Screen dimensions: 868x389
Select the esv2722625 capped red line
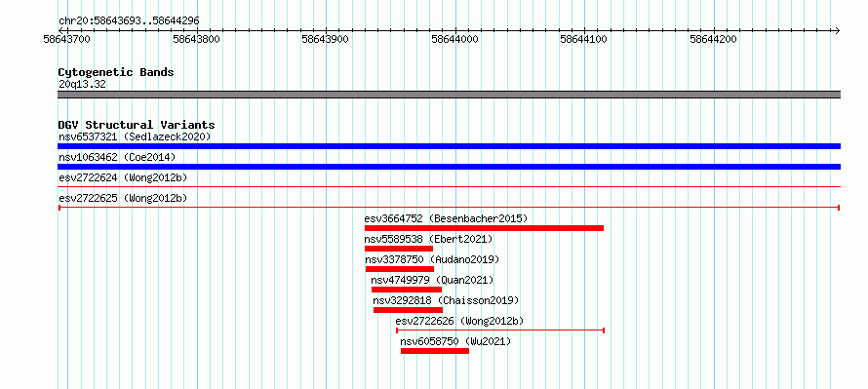point(449,208)
